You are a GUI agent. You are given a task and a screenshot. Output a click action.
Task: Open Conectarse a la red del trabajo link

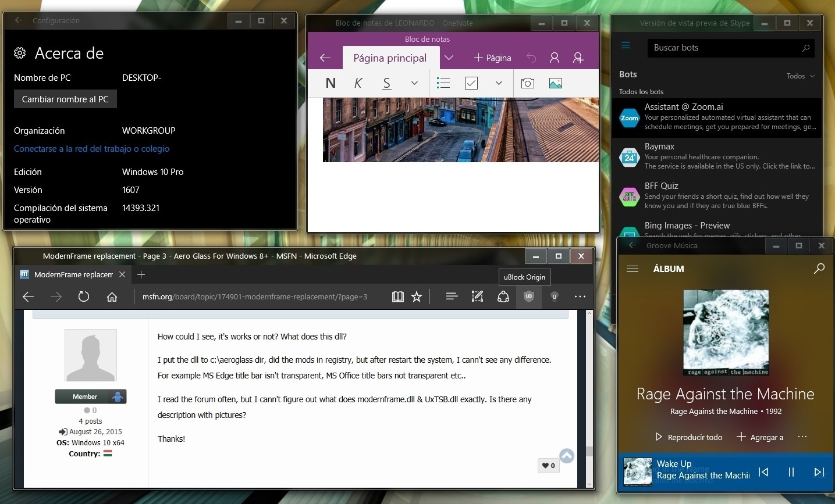[92, 149]
